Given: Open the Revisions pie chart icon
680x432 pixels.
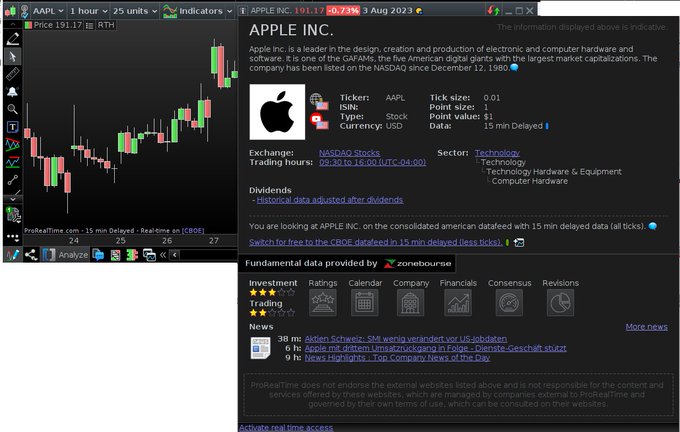Looking at the screenshot, I should (560, 302).
